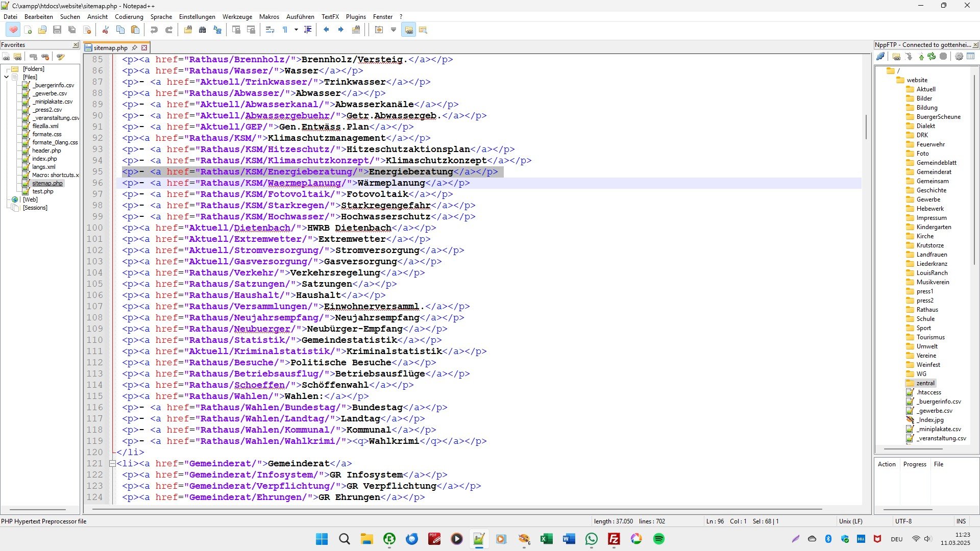
Task: Click the editor vertical scrollbar thumb
Action: point(866,128)
